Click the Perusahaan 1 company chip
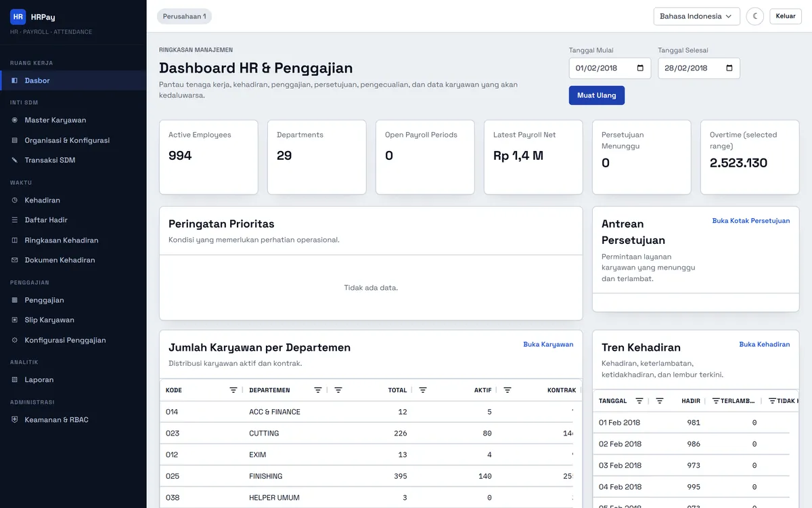The width and height of the screenshot is (812, 508). coord(184,16)
